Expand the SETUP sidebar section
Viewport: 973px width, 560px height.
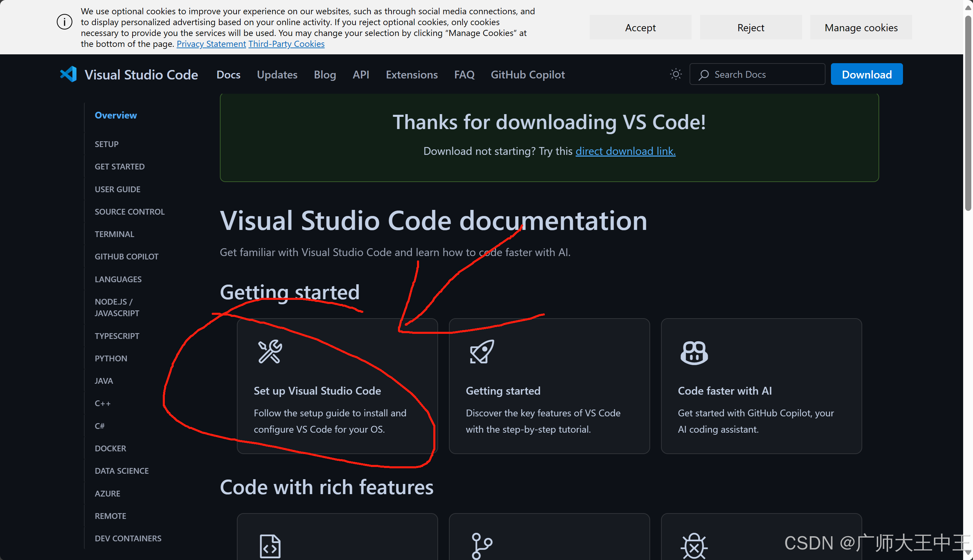pyautogui.click(x=107, y=144)
